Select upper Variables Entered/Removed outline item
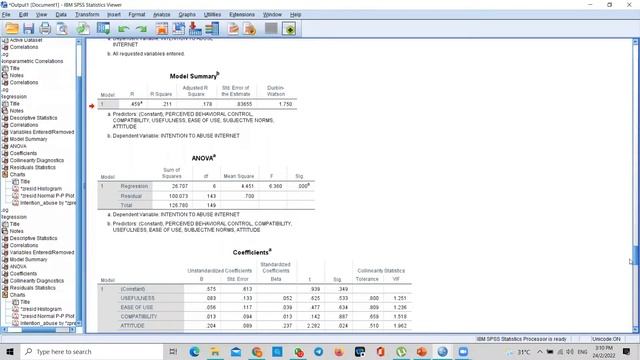This screenshot has height=360, width=640. click(x=42, y=132)
